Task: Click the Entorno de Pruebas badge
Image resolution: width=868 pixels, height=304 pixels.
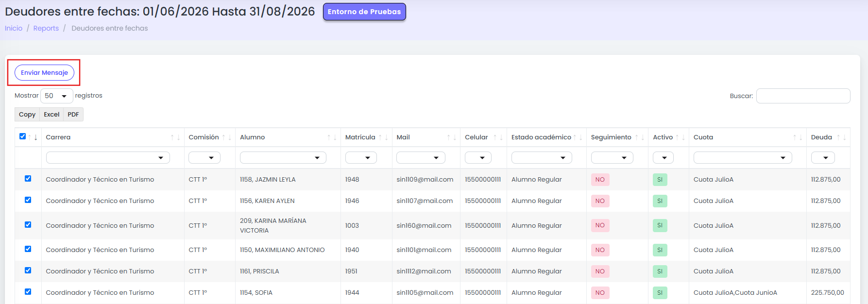Action: (x=364, y=12)
